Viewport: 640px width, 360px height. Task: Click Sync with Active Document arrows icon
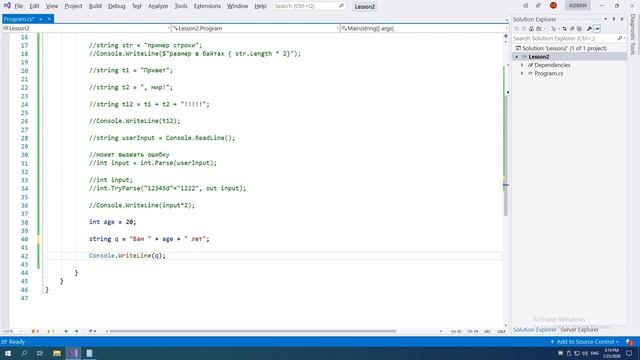tap(564, 29)
